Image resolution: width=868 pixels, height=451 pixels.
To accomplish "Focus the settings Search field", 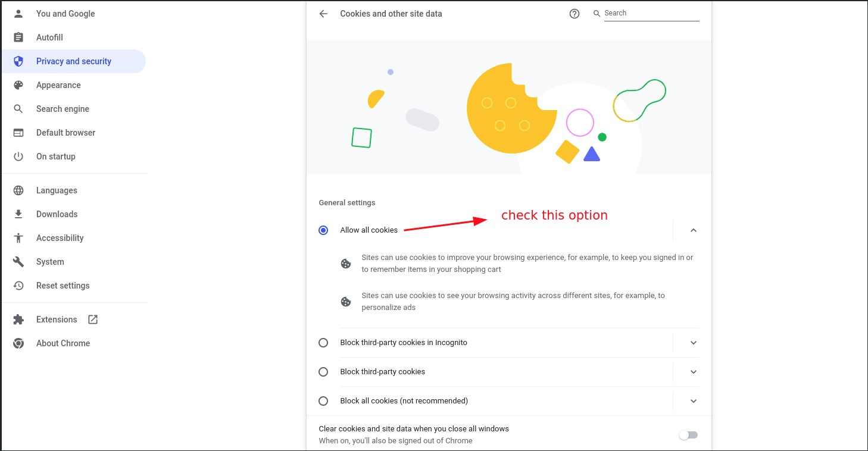I will point(651,13).
